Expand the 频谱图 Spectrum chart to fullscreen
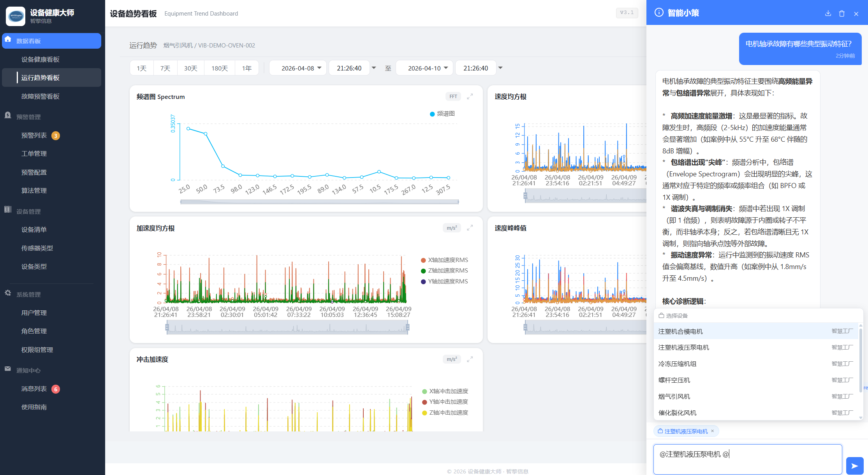Screen dimensions: 868x475 (x=470, y=96)
